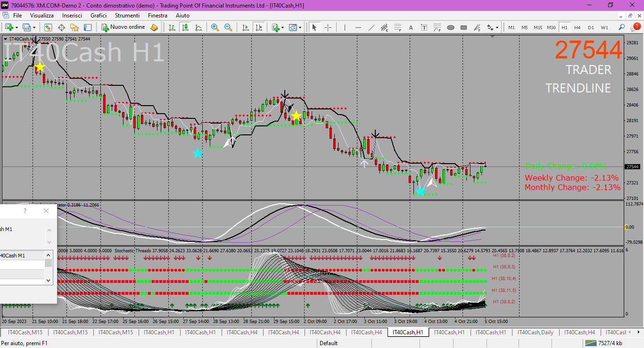The width and height of the screenshot is (644, 348).
Task: Switch chart to bar chart
Action: pyautogui.click(x=172, y=27)
